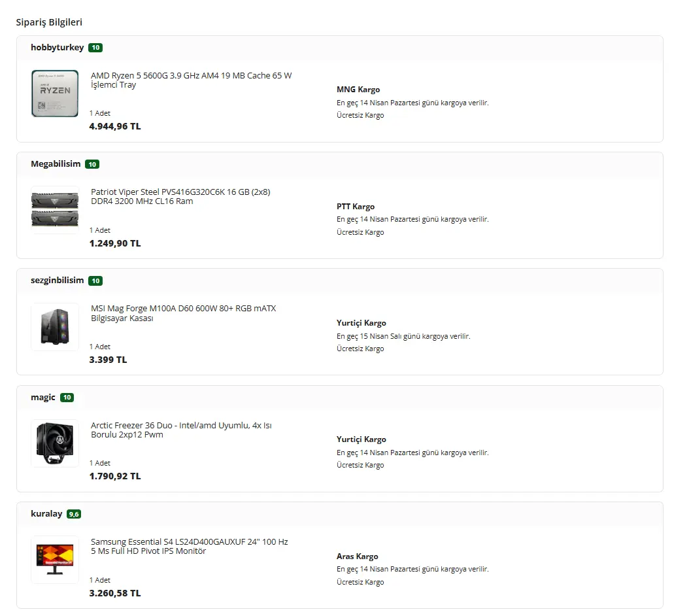Open the Arctic Freezer cooler thumbnail
This screenshot has height=616, width=674.
tap(55, 443)
